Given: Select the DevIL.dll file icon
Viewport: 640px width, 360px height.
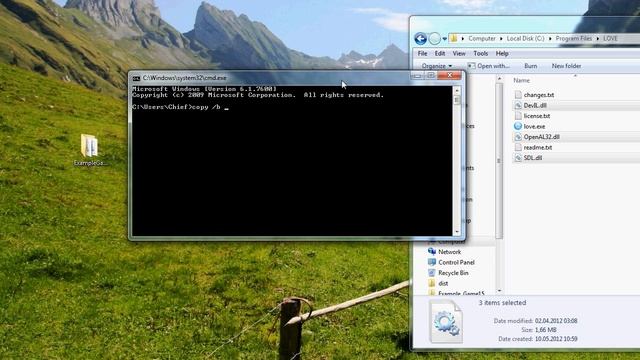Looking at the screenshot, I should (x=518, y=105).
